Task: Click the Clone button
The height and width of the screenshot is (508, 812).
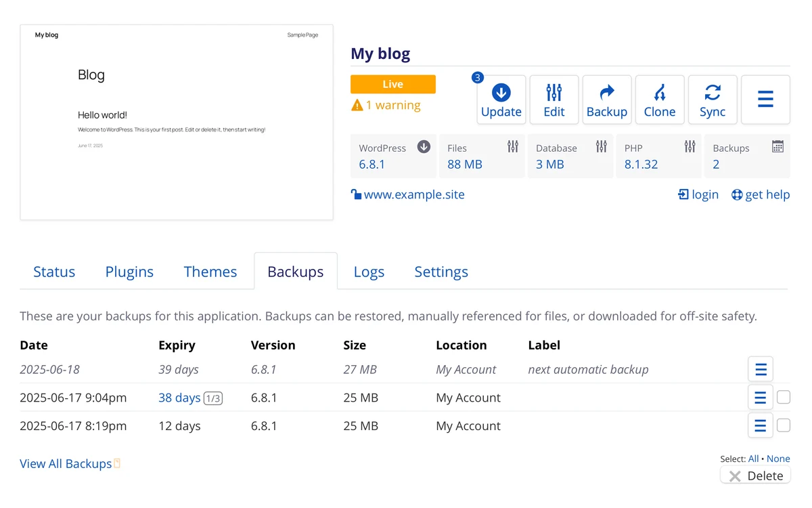Action: pyautogui.click(x=660, y=100)
